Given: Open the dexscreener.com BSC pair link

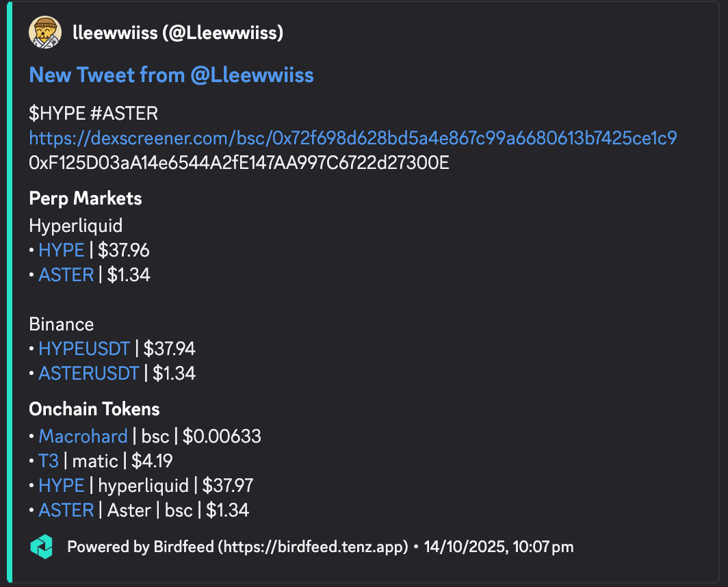Looking at the screenshot, I should click(353, 138).
